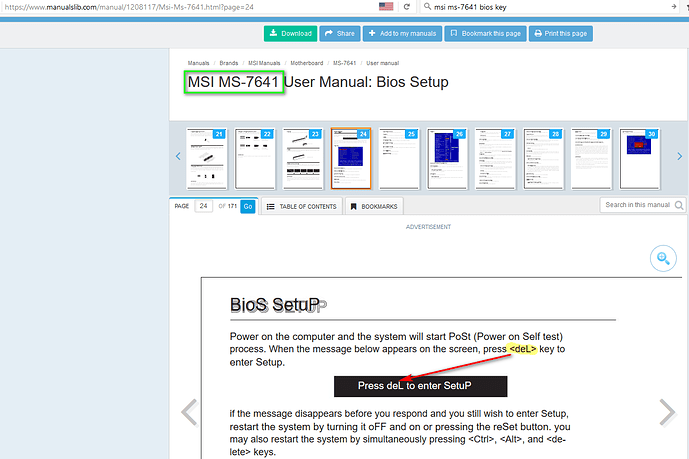Click the US flag icon in address bar
689x459 pixels.
click(x=386, y=7)
